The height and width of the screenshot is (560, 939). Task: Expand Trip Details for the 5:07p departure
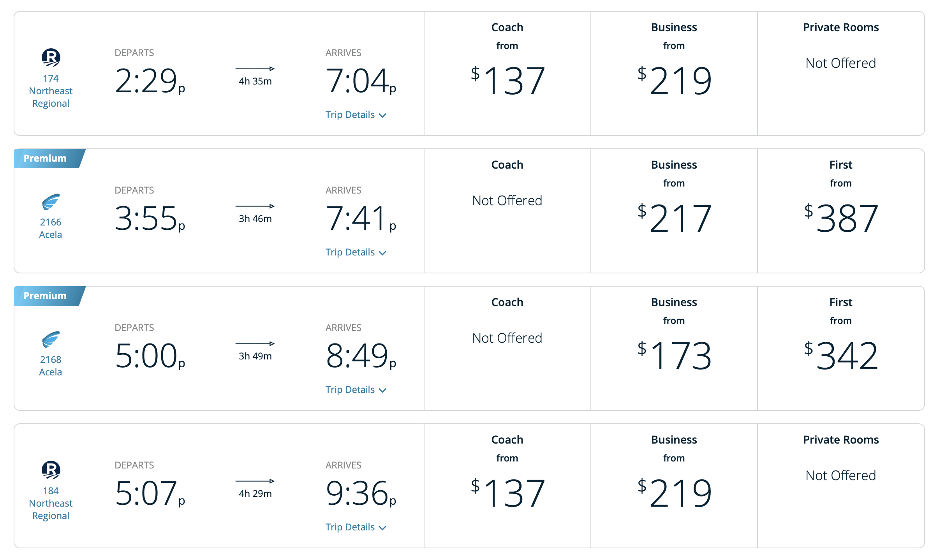click(x=356, y=527)
